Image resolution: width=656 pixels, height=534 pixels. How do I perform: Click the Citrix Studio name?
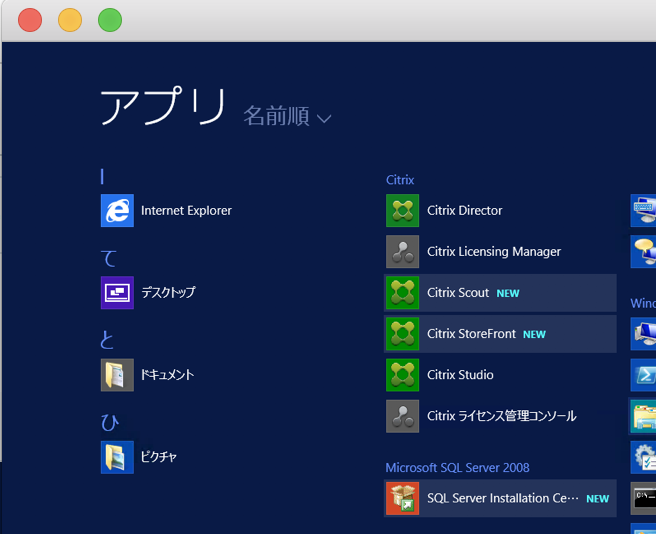coord(460,375)
